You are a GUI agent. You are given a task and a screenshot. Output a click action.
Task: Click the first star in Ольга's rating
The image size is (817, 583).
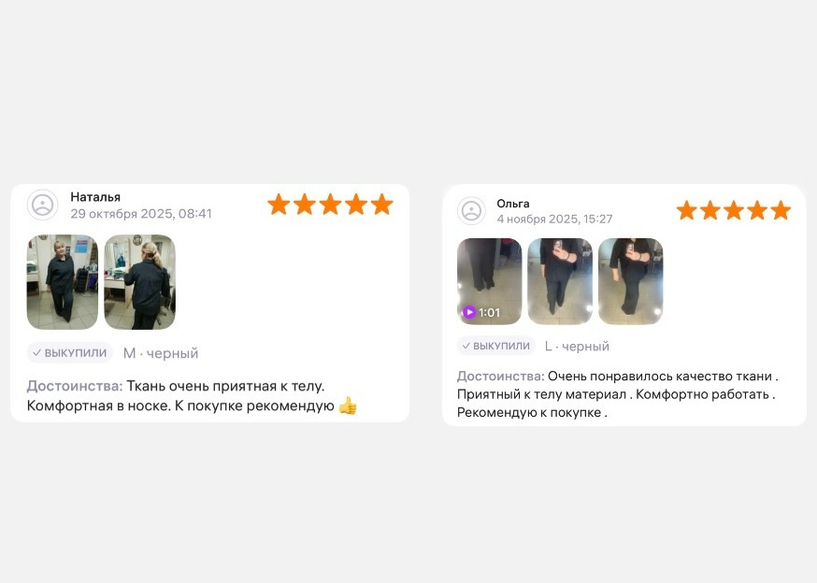(x=687, y=210)
